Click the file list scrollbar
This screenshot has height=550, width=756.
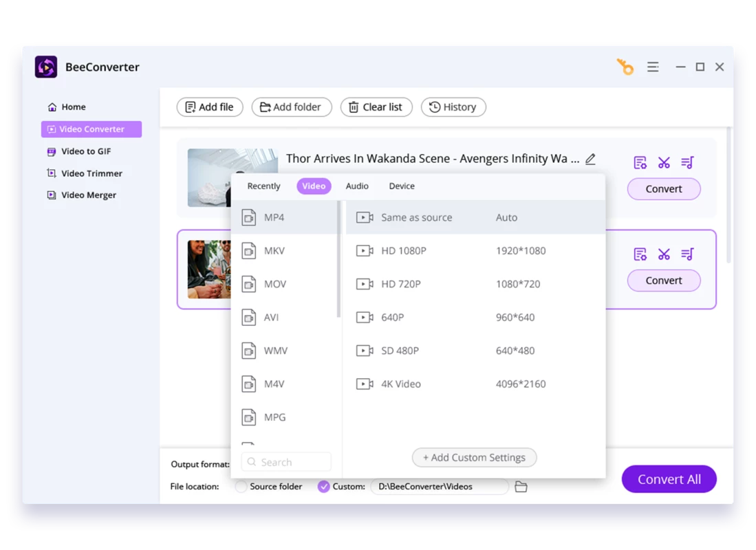tap(728, 195)
